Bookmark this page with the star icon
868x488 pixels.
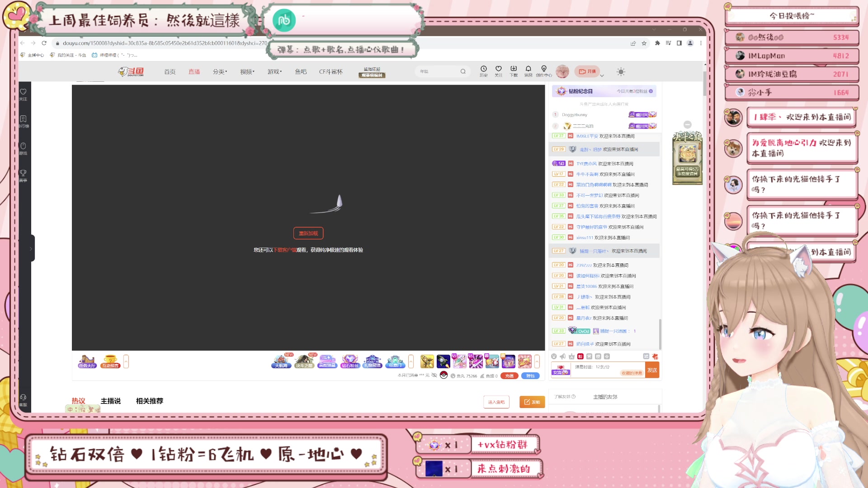(644, 43)
